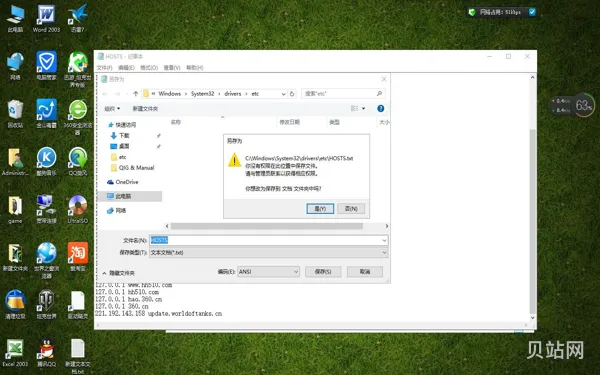600x375 pixels.
Task: Open Excel 2003 desktop shortcut
Action: click(x=15, y=353)
